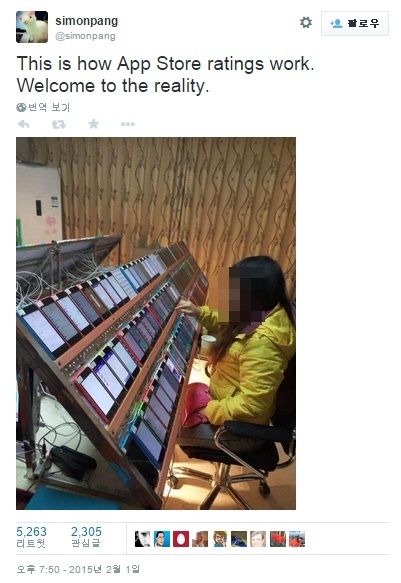This screenshot has height=583, width=401.
Task: Open the simonpang display name link
Action: pos(87,21)
